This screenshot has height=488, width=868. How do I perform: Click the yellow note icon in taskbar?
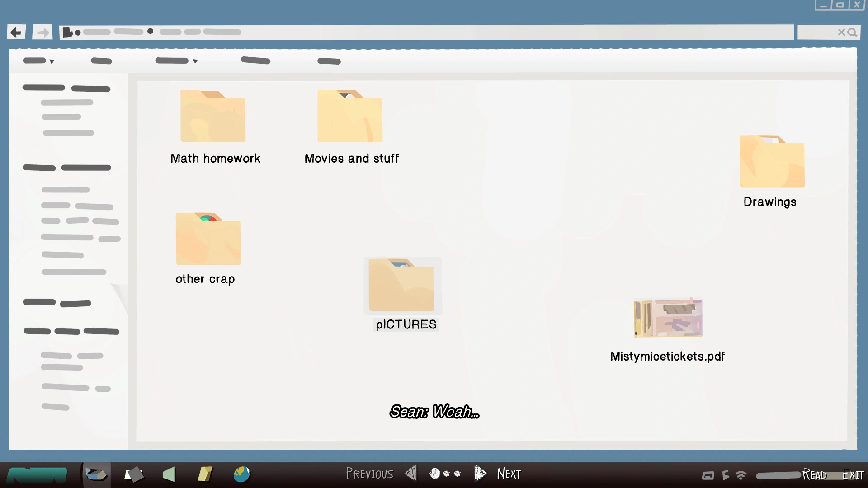coord(205,474)
